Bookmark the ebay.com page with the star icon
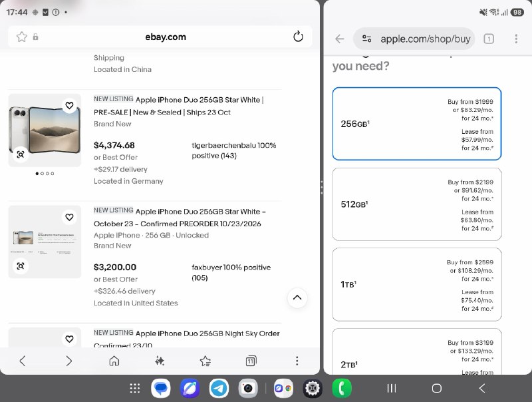This screenshot has height=402, width=532. 22,37
